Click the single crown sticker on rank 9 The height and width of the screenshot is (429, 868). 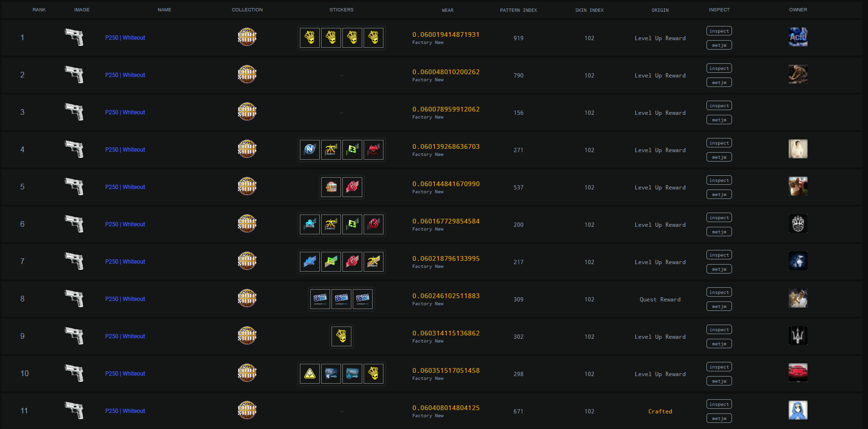tap(341, 336)
